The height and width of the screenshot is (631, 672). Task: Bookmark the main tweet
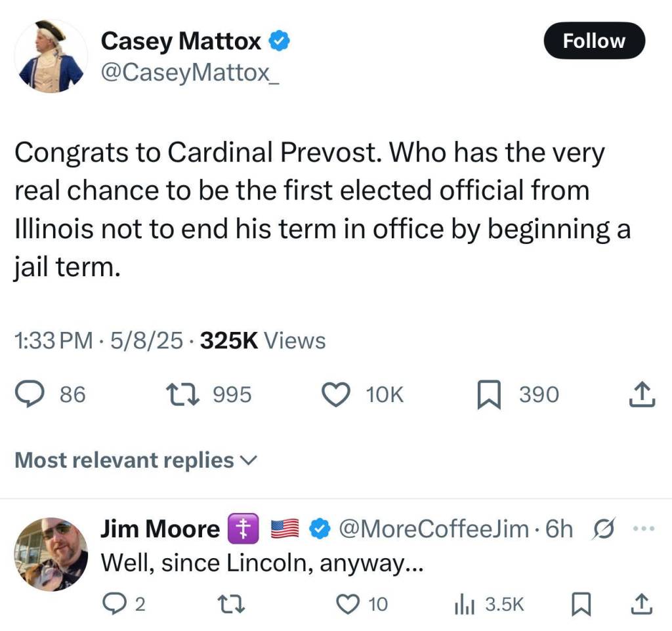pyautogui.click(x=490, y=394)
